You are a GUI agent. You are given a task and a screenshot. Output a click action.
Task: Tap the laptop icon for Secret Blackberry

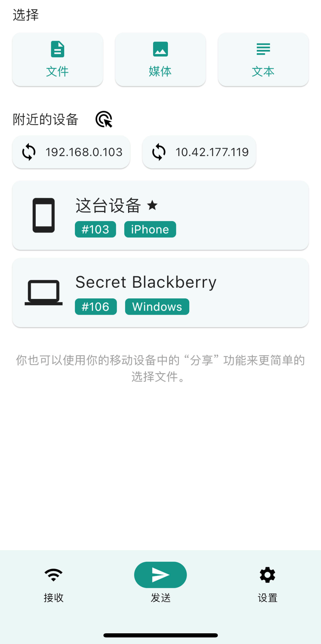(x=44, y=292)
